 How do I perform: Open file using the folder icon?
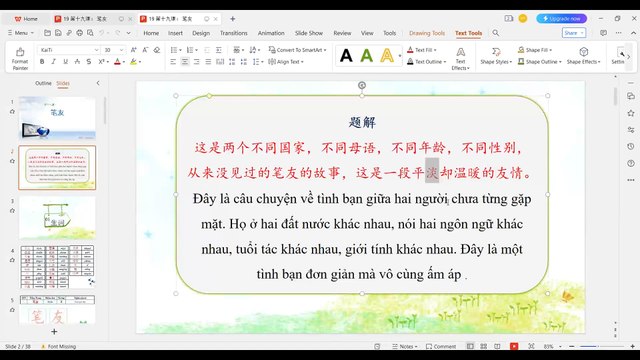(48, 33)
